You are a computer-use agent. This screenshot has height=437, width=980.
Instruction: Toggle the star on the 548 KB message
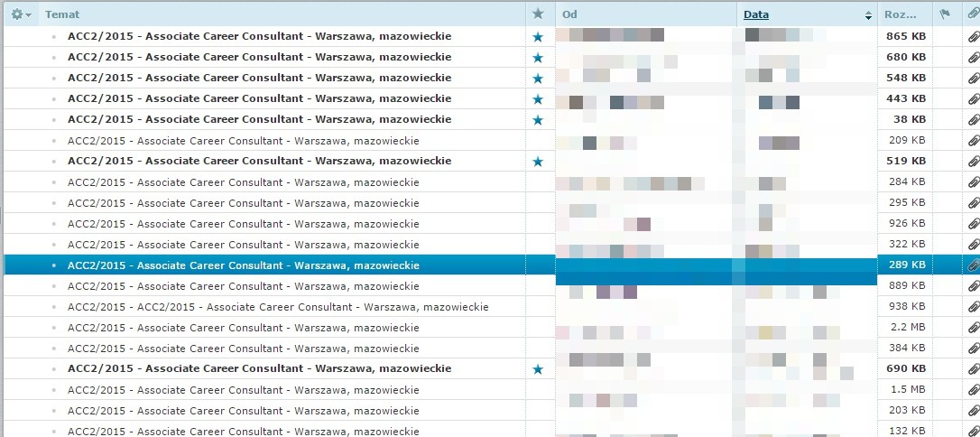(538, 79)
